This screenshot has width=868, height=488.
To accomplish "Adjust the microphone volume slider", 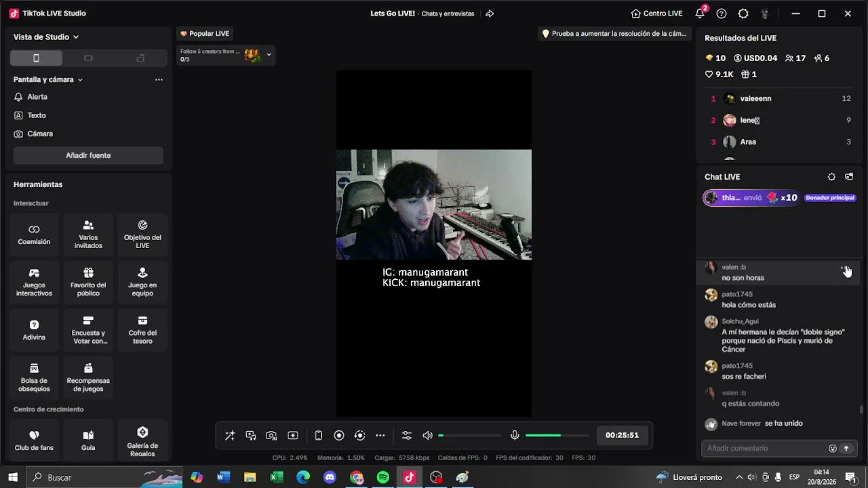I will click(x=557, y=435).
